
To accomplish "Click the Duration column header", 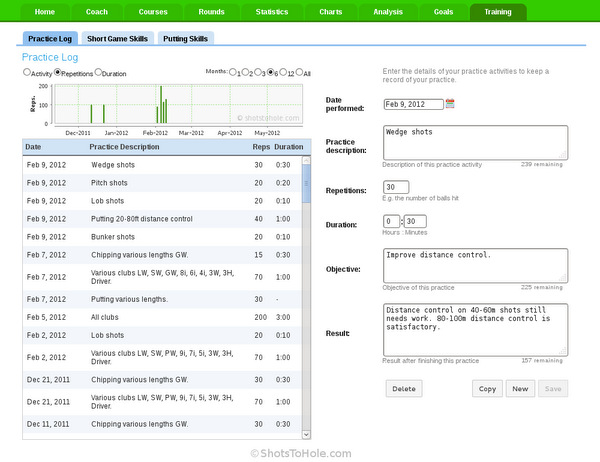I will tap(289, 147).
